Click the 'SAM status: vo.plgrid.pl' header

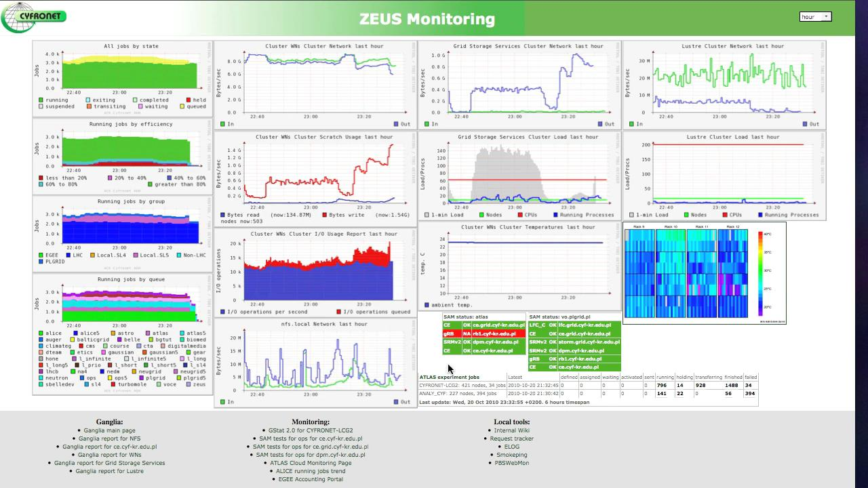pyautogui.click(x=560, y=317)
